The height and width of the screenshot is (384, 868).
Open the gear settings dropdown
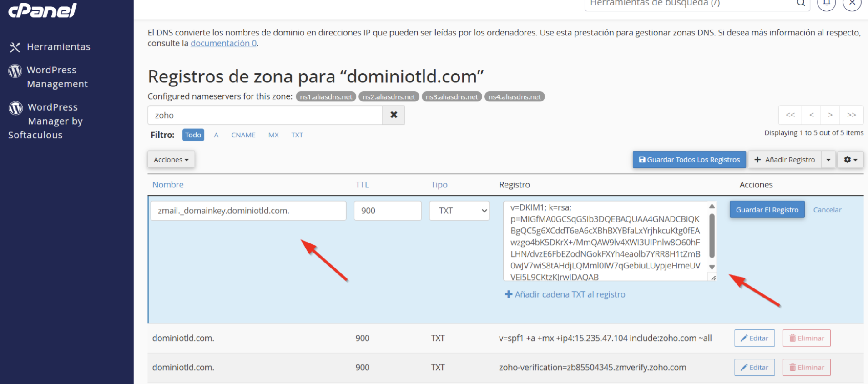[x=850, y=160]
